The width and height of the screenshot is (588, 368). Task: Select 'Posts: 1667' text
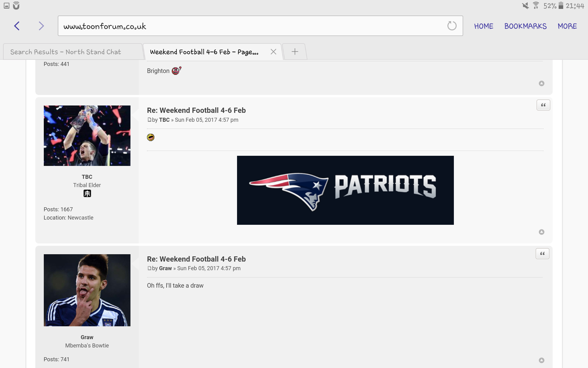(x=58, y=209)
